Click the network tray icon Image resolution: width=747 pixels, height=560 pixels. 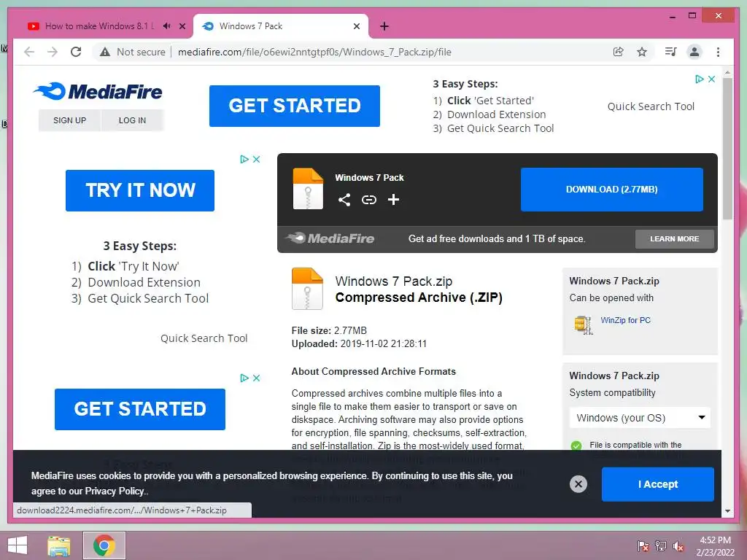tap(661, 545)
